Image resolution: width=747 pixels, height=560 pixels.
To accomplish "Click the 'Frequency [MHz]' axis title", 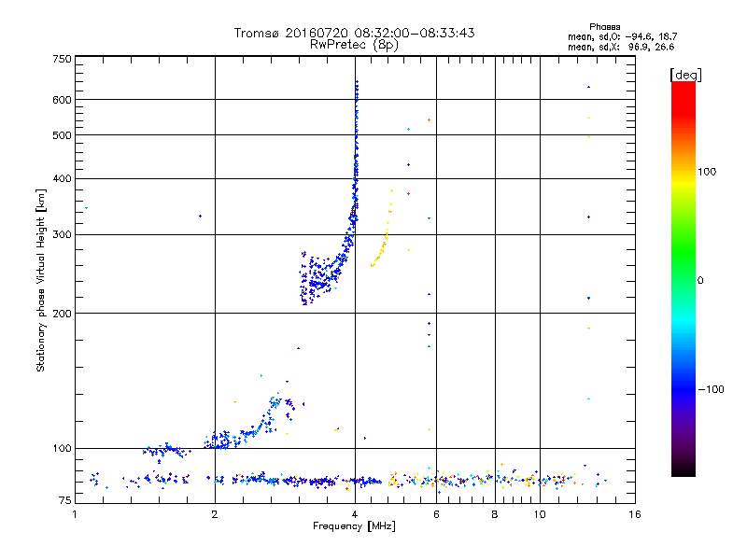I will (x=354, y=526).
